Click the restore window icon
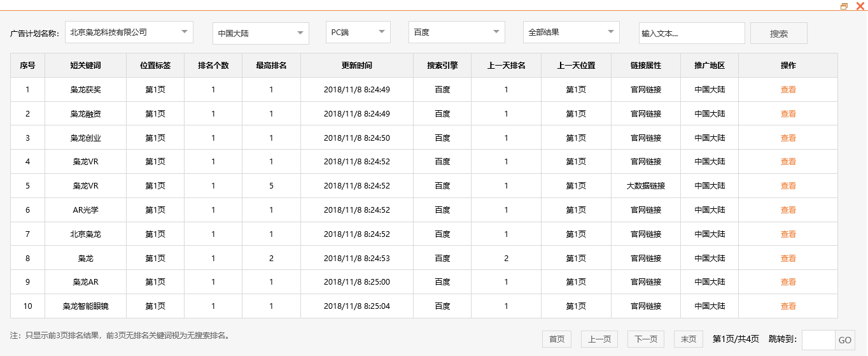The image size is (868, 356). (x=844, y=6)
